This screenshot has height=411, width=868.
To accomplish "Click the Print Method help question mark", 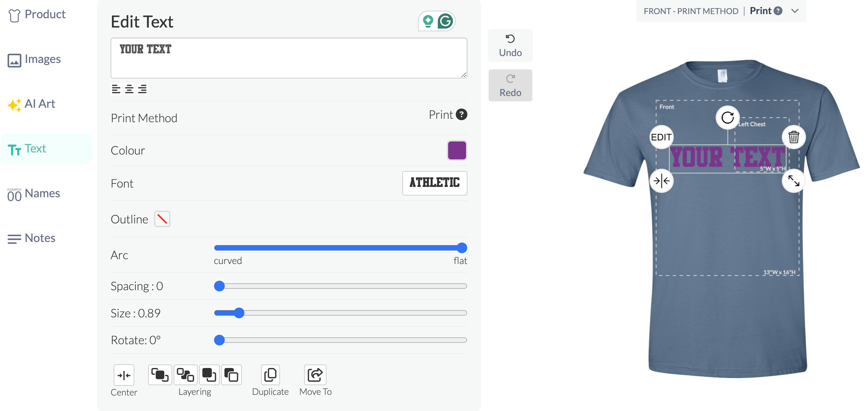I will tap(461, 115).
